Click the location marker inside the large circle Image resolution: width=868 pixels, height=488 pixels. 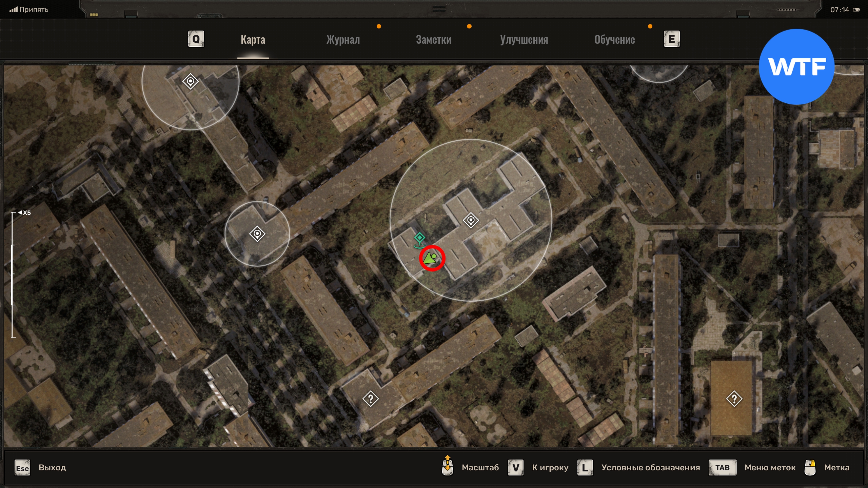(x=471, y=221)
